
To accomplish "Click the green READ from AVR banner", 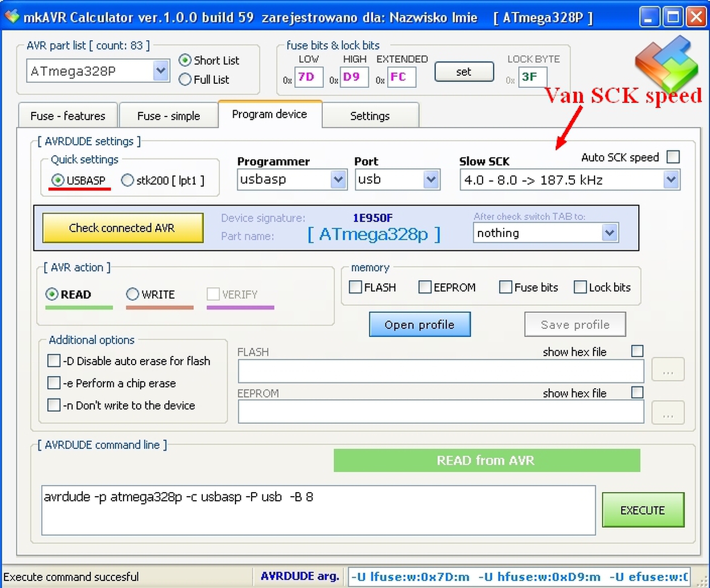I will [487, 461].
